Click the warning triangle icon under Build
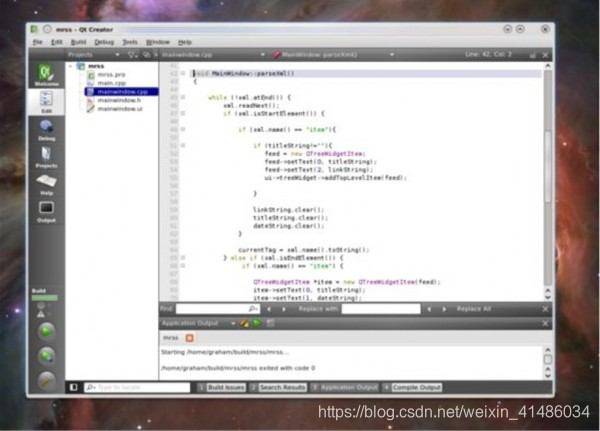Screen dimensions: 600x431 coord(41,314)
